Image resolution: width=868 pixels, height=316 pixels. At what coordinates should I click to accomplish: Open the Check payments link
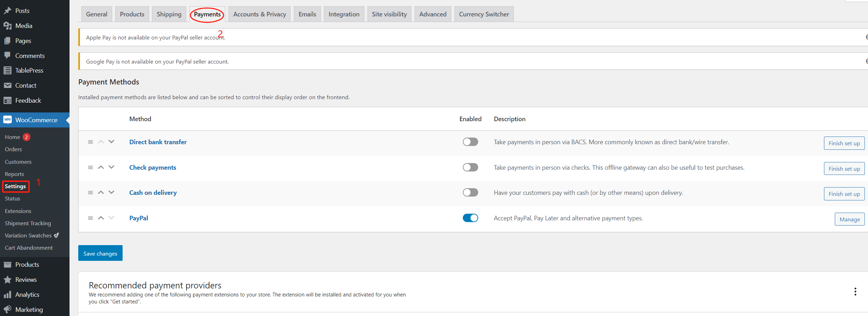click(x=153, y=168)
